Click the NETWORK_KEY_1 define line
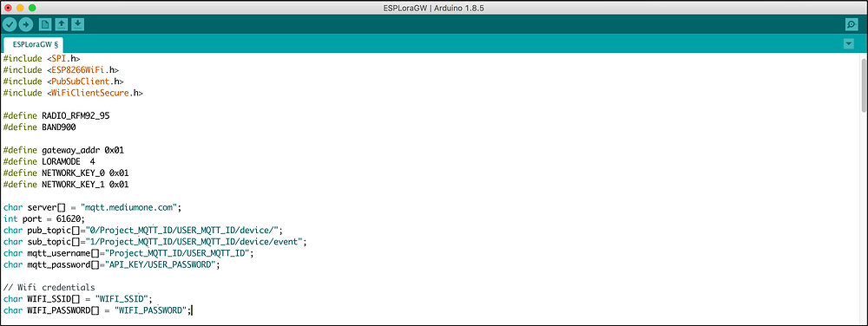The height and width of the screenshot is (326, 868). 66,185
